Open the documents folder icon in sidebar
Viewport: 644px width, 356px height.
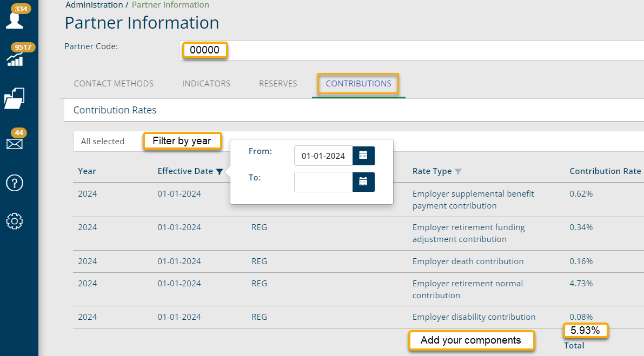pyautogui.click(x=15, y=98)
